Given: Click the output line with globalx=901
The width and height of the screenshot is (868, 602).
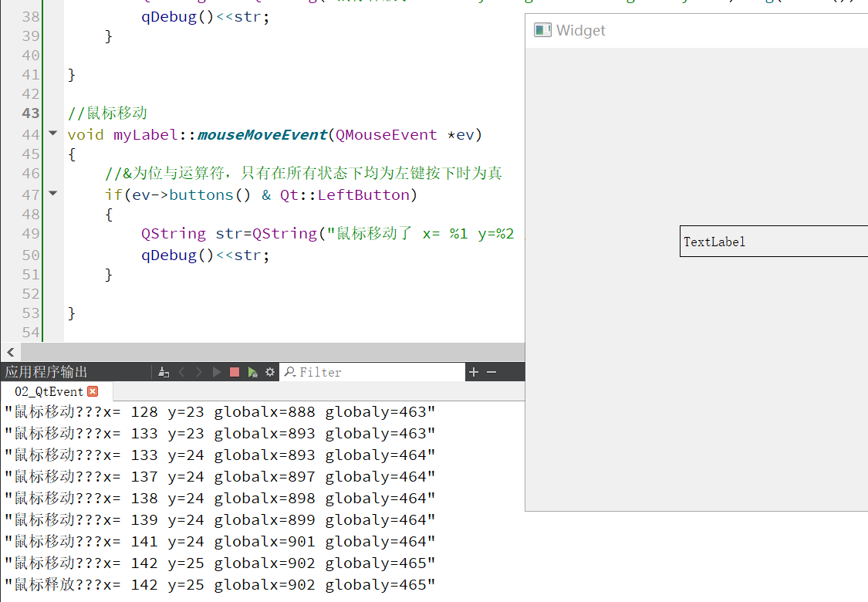Looking at the screenshot, I should click(220, 542).
